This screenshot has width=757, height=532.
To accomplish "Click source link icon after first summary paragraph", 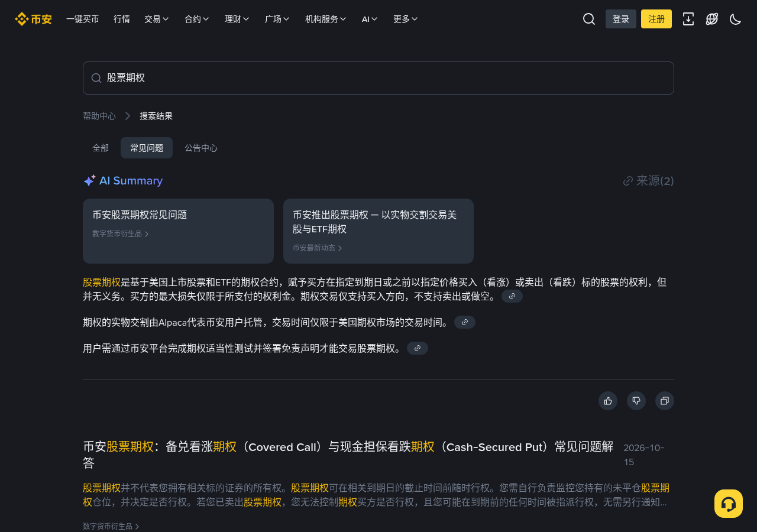I will (x=512, y=296).
